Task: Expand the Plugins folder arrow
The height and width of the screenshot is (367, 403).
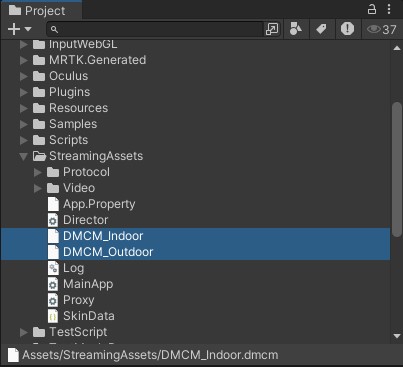Action: [24, 92]
